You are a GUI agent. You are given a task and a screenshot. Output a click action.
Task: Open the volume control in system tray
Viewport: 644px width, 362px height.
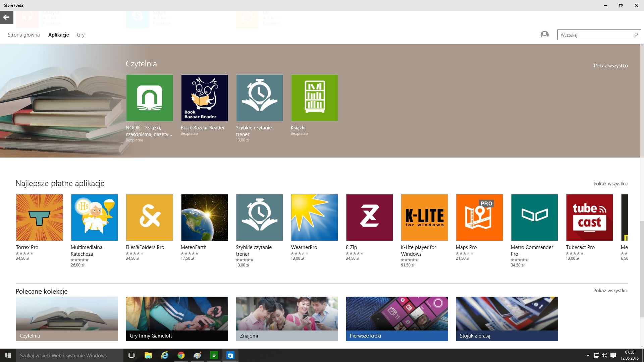(604, 355)
